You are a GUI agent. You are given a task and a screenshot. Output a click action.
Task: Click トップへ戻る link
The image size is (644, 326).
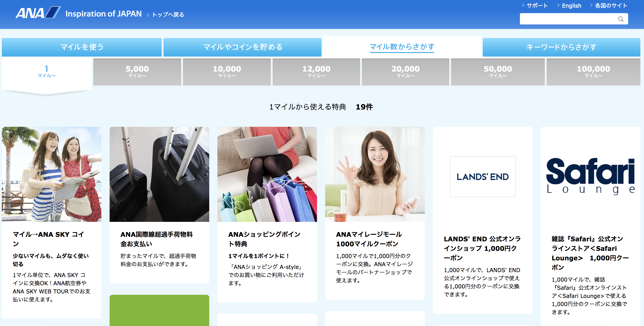tap(168, 15)
